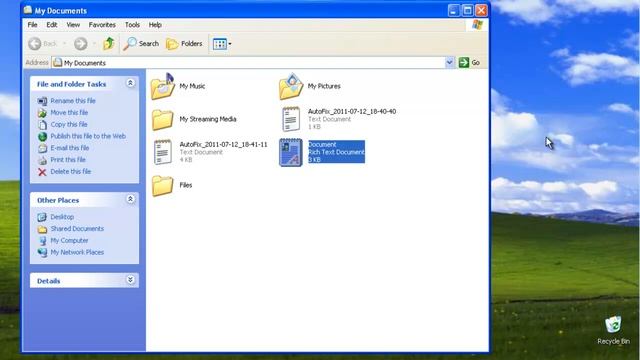Open Shared Documents from Other Places

tap(77, 229)
